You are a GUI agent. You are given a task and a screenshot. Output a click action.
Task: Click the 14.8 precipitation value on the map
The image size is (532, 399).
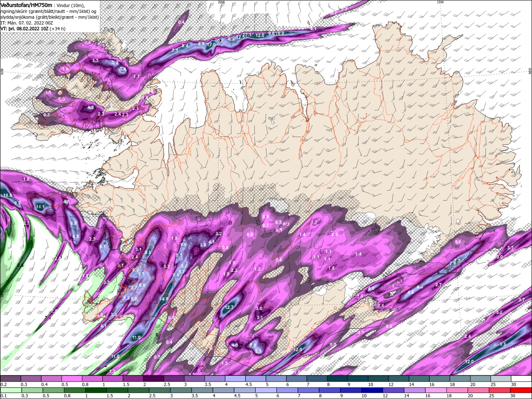[x=164, y=299]
